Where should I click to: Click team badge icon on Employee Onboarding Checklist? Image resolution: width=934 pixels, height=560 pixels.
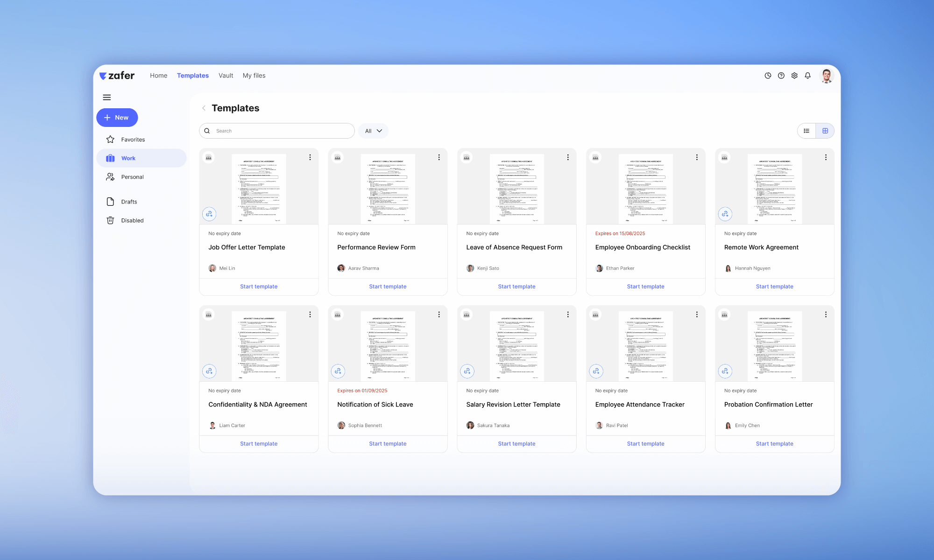point(595,158)
